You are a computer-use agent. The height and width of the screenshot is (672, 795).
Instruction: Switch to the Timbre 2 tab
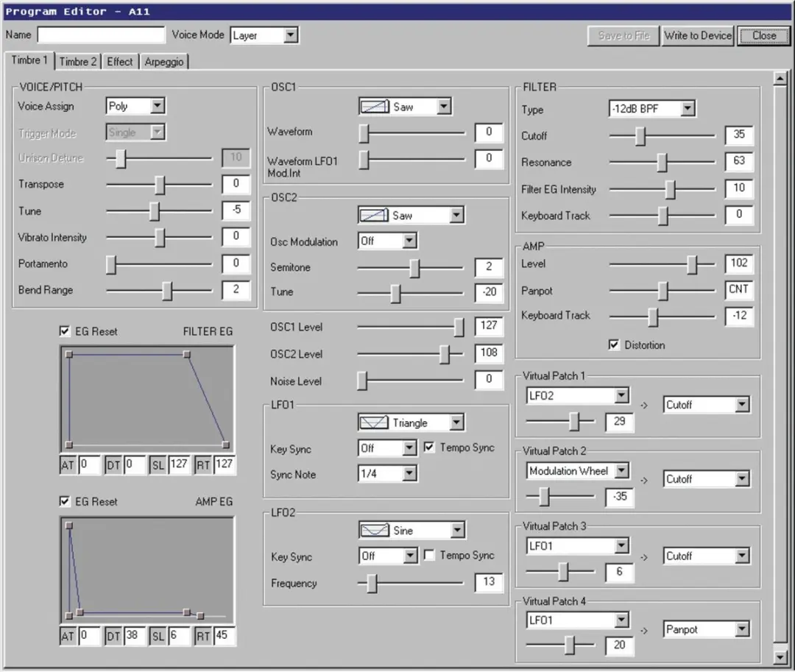(x=77, y=62)
